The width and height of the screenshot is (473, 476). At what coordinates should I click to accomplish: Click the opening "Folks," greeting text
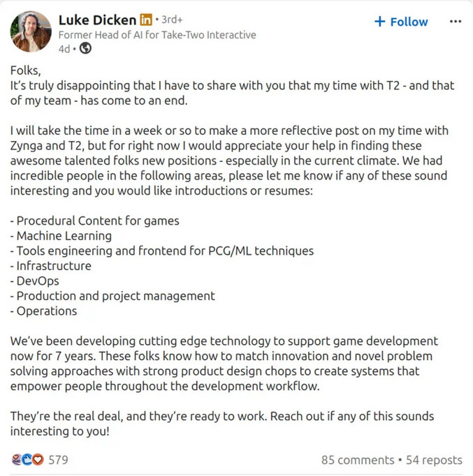coord(27,70)
